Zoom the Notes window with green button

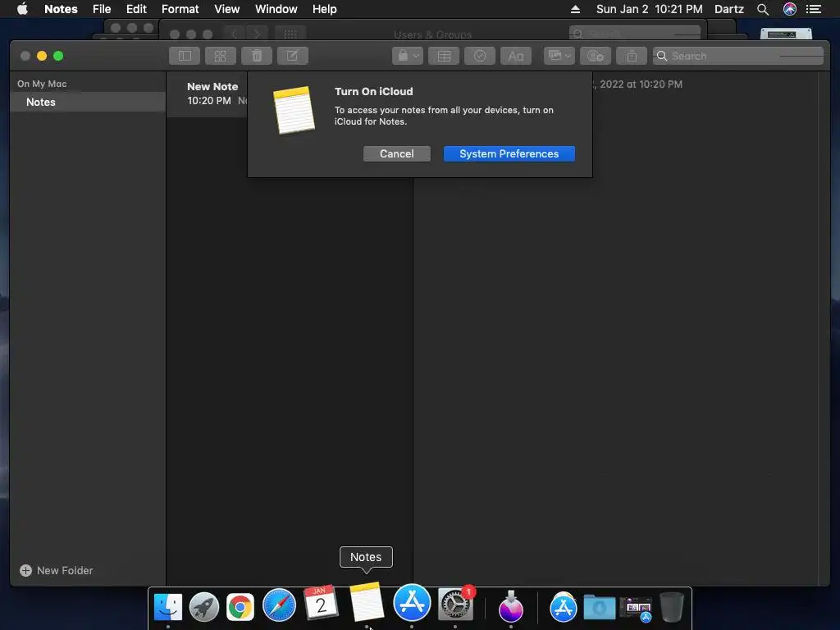(58, 56)
